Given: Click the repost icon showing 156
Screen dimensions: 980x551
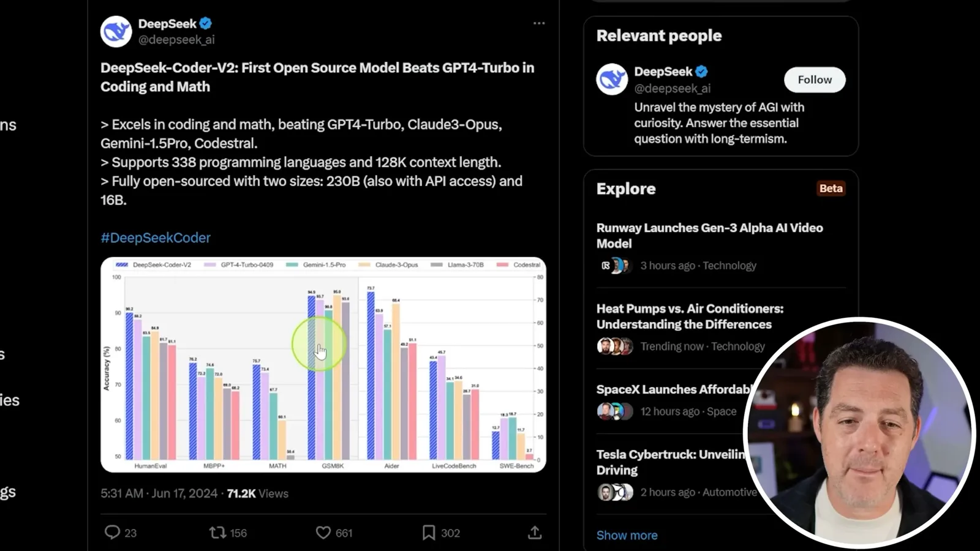Looking at the screenshot, I should [x=217, y=533].
